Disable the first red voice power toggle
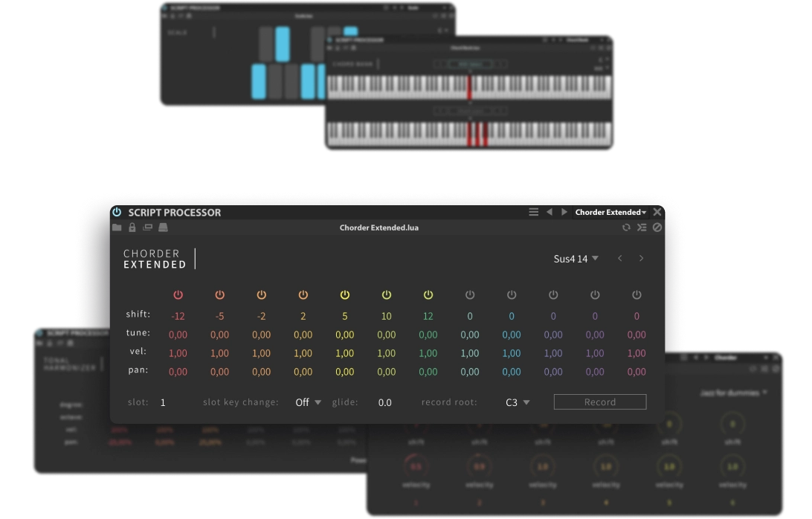Screen dimensions: 812x519 point(178,295)
